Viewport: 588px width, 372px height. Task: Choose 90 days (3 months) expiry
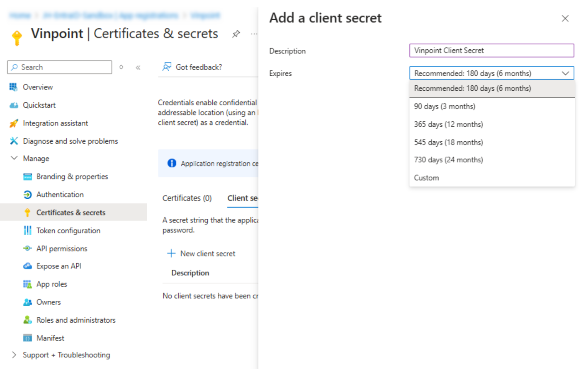pos(492,106)
